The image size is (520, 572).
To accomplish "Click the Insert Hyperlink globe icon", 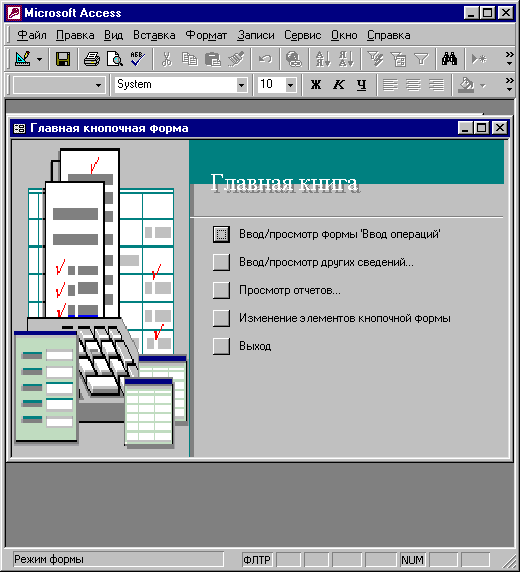I will pyautogui.click(x=294, y=59).
